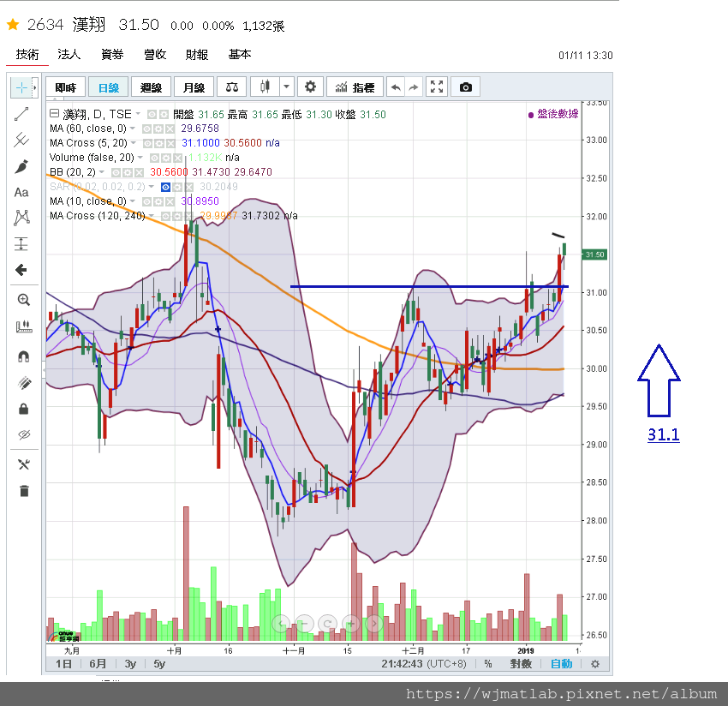The image size is (728, 706).
Task: Set time range to 1日
Action: coord(63,664)
